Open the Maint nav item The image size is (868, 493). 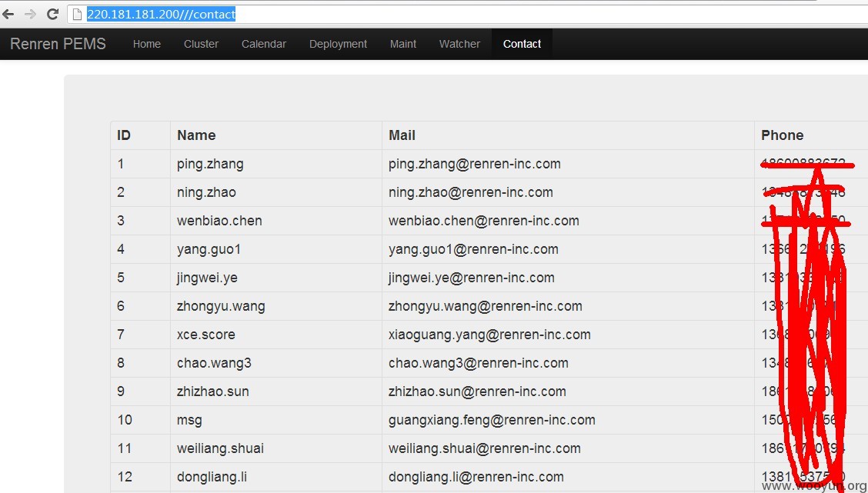pyautogui.click(x=403, y=45)
